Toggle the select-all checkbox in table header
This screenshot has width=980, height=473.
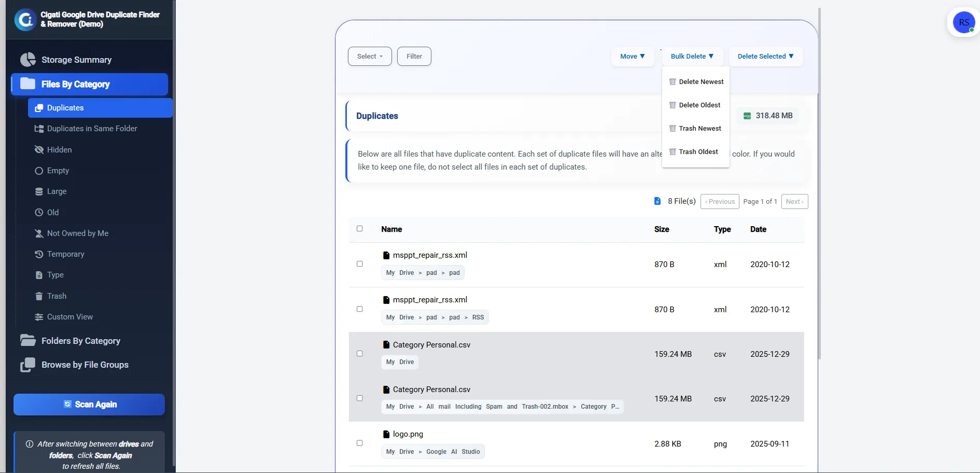360,229
